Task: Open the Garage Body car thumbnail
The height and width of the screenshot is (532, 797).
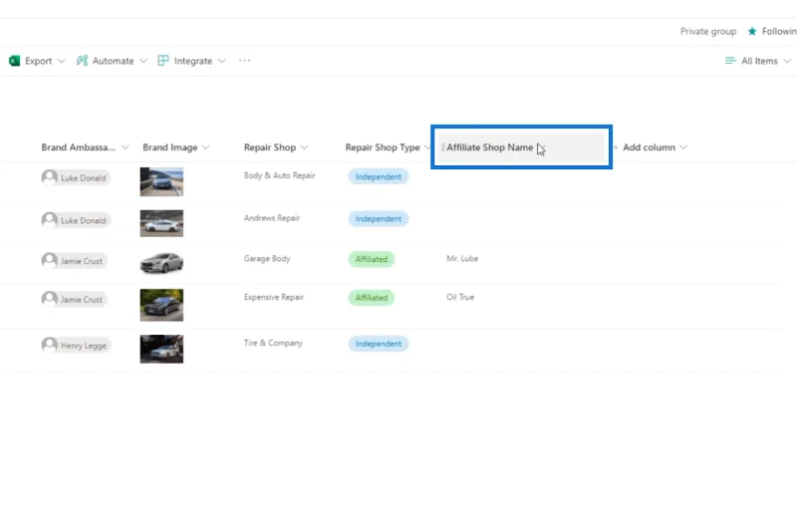Action: (x=161, y=263)
